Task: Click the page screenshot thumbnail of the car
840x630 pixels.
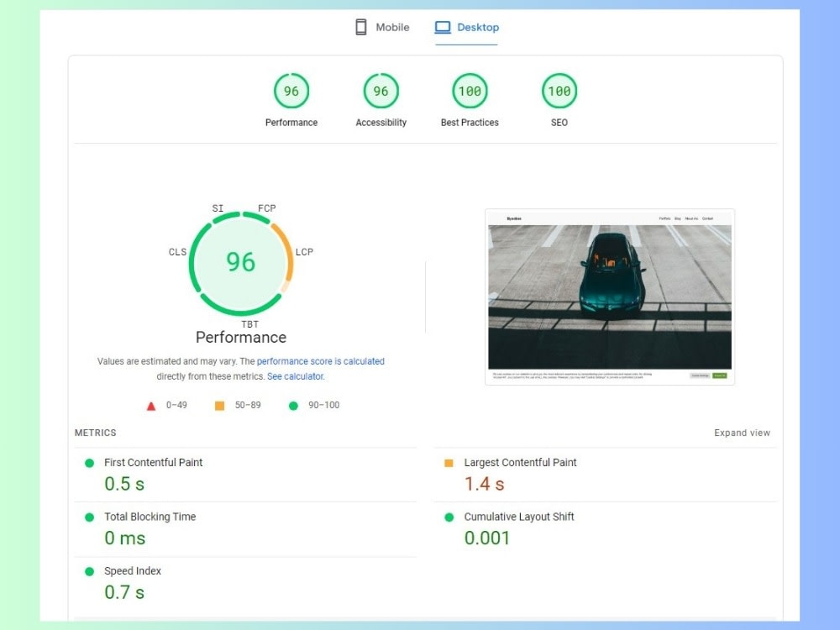Action: (x=610, y=297)
